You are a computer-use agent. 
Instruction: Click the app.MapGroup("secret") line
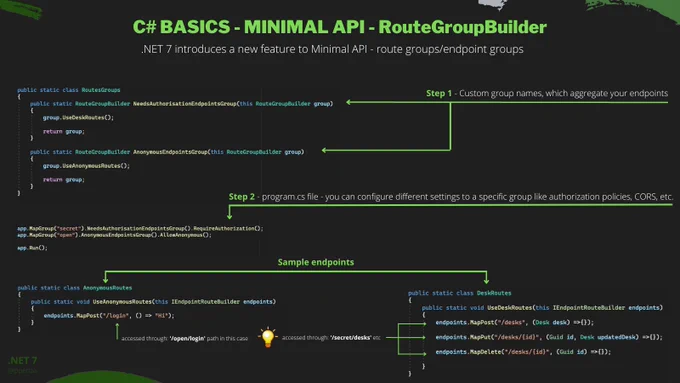point(140,228)
